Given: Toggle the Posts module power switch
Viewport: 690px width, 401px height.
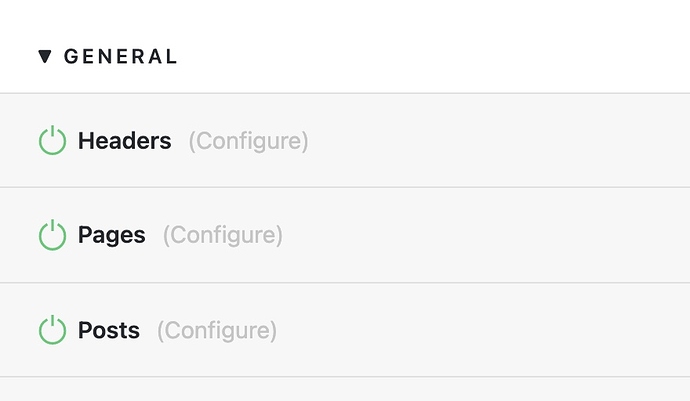Looking at the screenshot, I should point(52,330).
